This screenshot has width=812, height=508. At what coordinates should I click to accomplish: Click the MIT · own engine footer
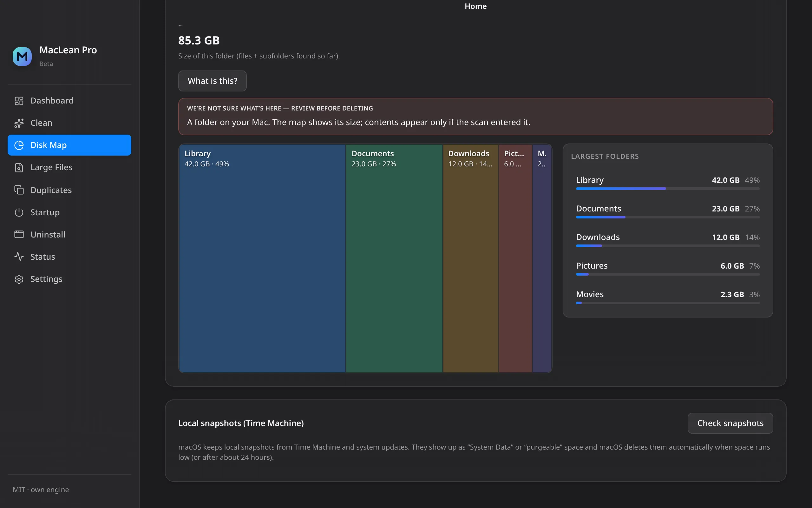(41, 490)
